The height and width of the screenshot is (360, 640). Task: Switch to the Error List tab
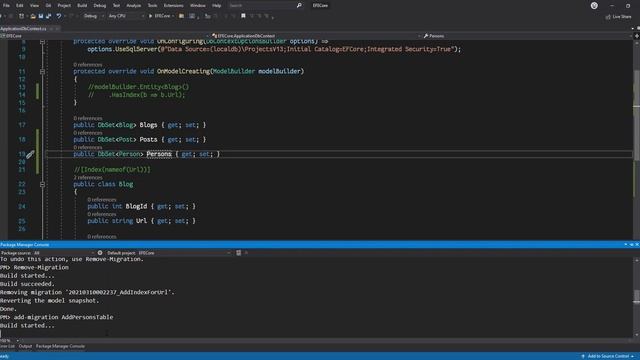tap(7, 346)
